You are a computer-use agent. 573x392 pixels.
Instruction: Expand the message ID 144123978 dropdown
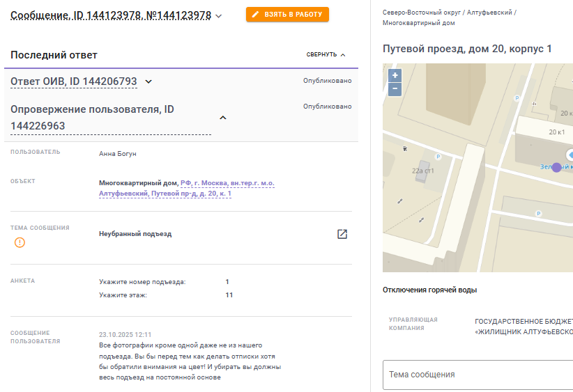[x=219, y=15]
